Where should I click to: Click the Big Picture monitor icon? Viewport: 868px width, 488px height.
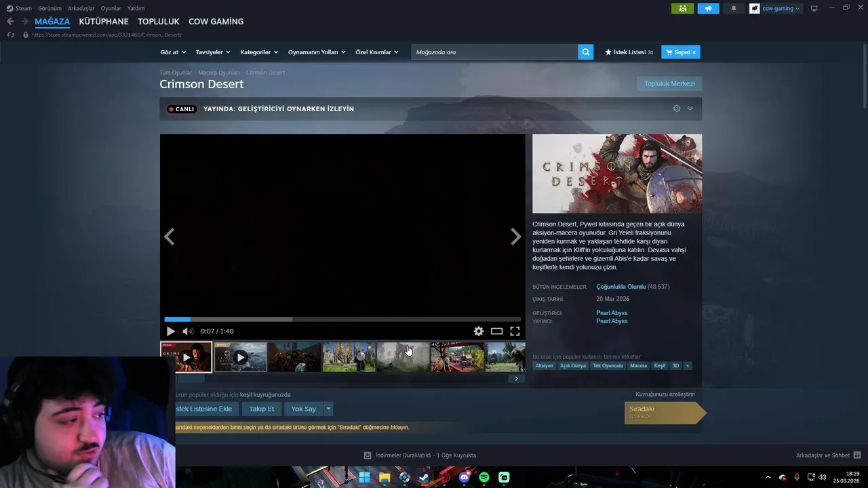[x=814, y=8]
